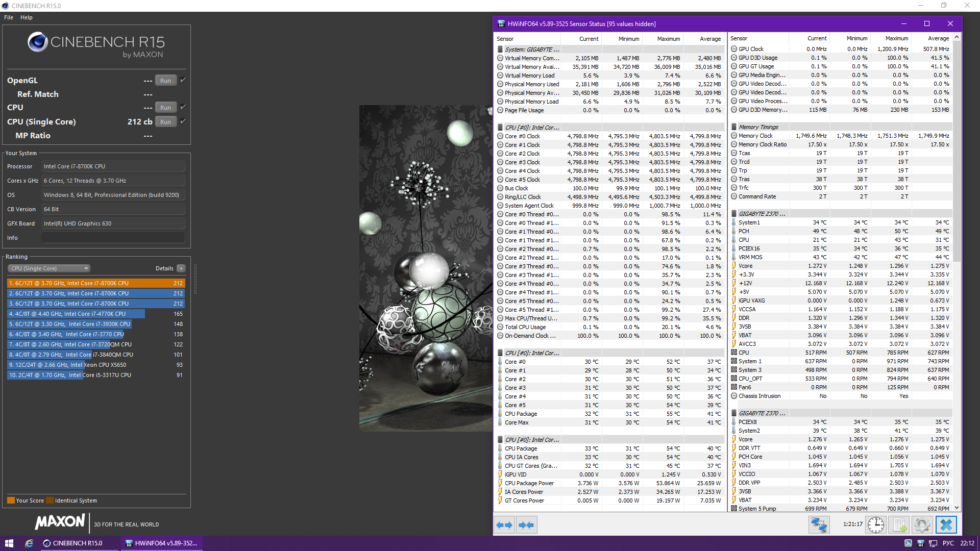Expand ranking Details arrow
This screenshot has height=551, width=980.
point(181,268)
